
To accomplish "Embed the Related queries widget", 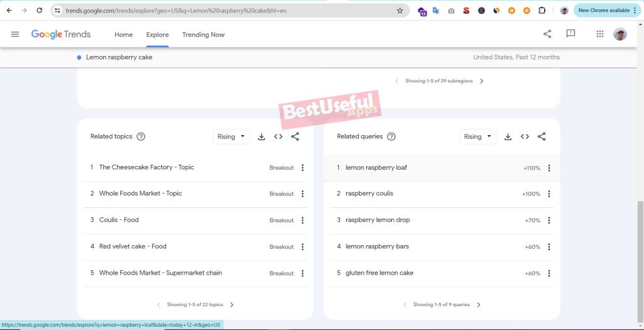I will (525, 136).
